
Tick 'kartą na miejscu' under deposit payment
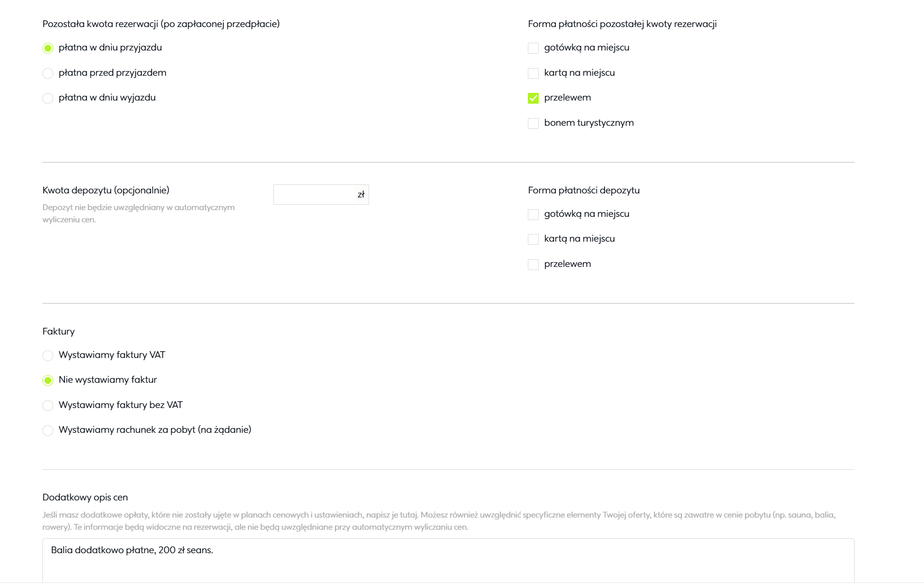533,239
